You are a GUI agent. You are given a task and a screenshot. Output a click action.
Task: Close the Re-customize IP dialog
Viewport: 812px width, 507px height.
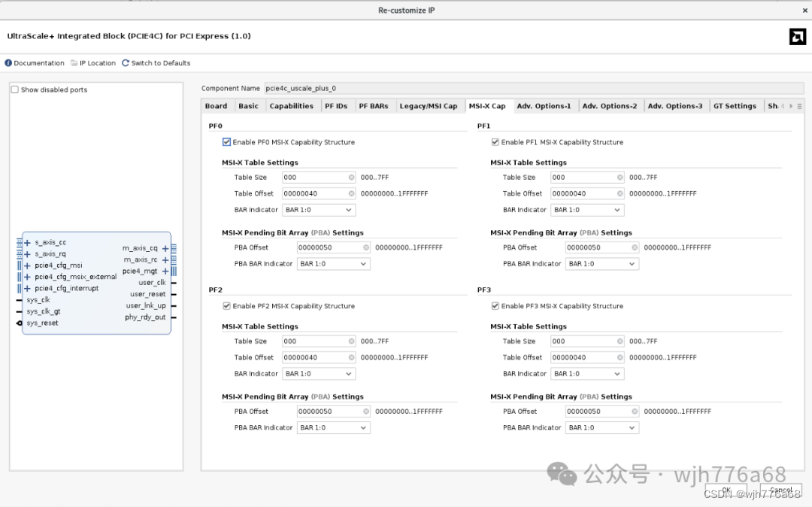pos(804,11)
